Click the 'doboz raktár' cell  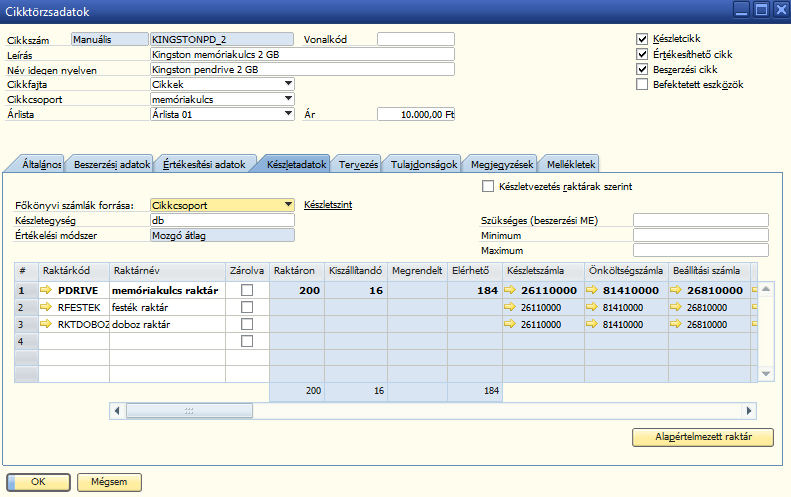click(x=167, y=324)
